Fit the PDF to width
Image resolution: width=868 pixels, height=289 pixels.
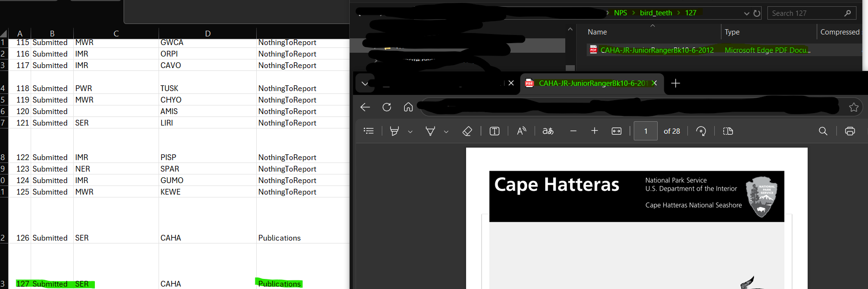pos(617,131)
